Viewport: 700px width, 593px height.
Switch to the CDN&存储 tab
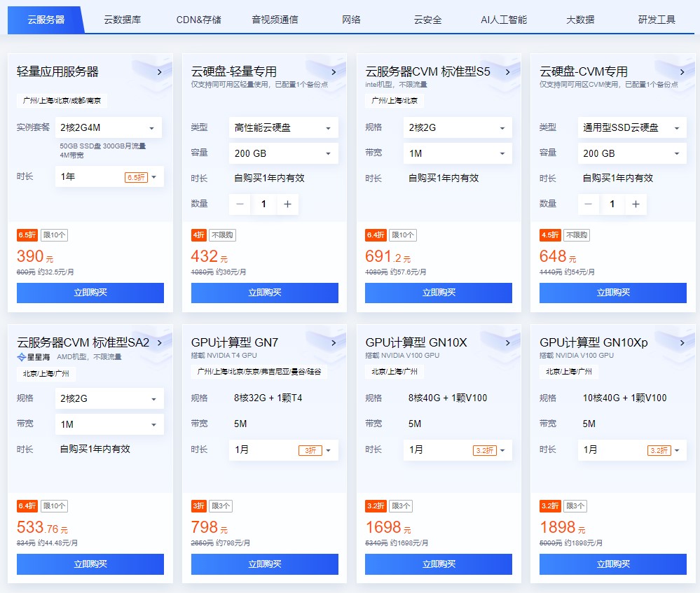(199, 20)
